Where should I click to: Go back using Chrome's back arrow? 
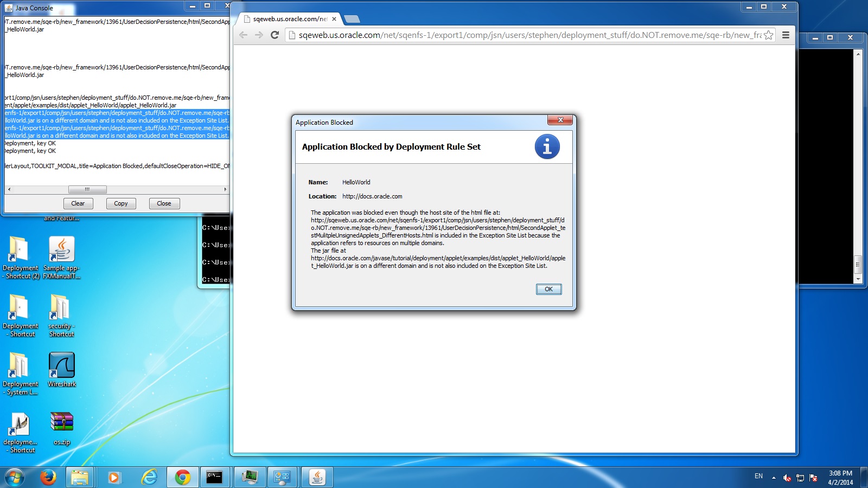[x=243, y=35]
